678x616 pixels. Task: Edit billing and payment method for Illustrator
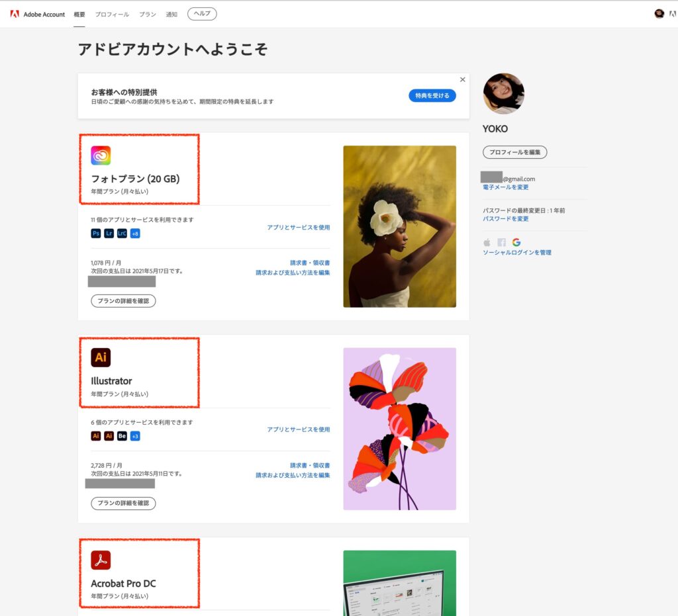[293, 475]
